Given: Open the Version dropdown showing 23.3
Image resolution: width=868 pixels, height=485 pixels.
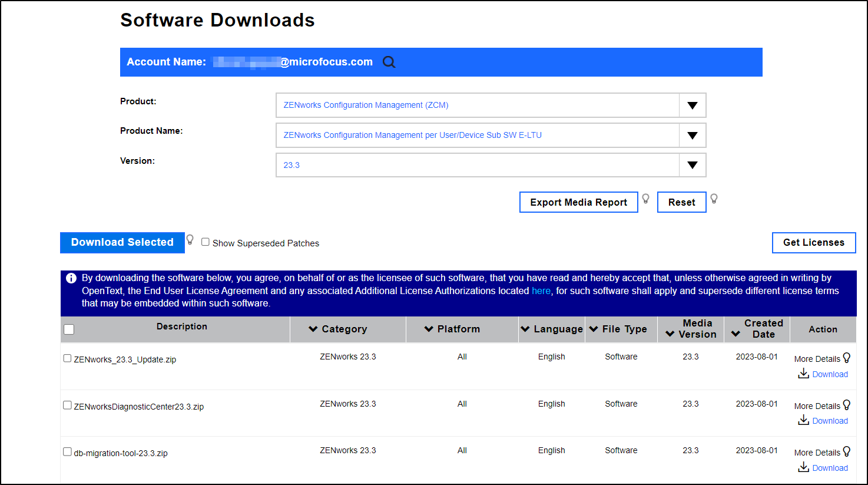Looking at the screenshot, I should [491, 166].
